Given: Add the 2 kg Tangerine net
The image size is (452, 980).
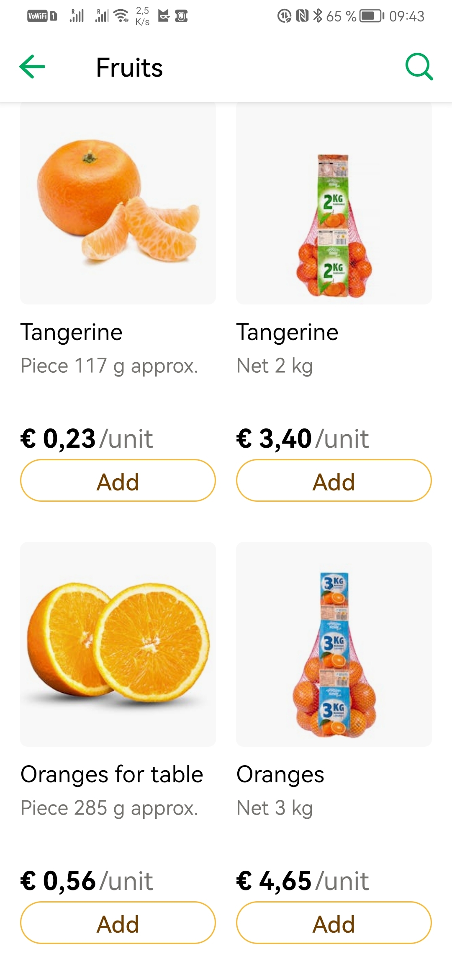Looking at the screenshot, I should [334, 481].
